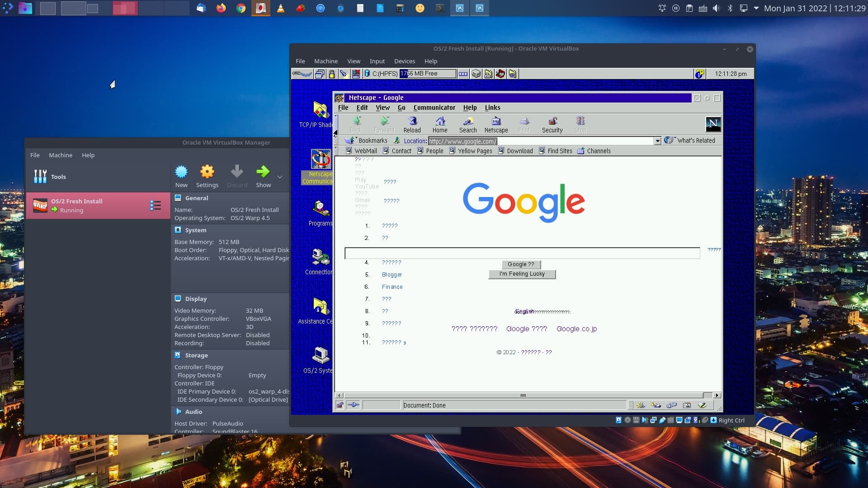Image resolution: width=868 pixels, height=488 pixels.
Task: Expand the Show button dropdown arrow
Action: pos(280,177)
